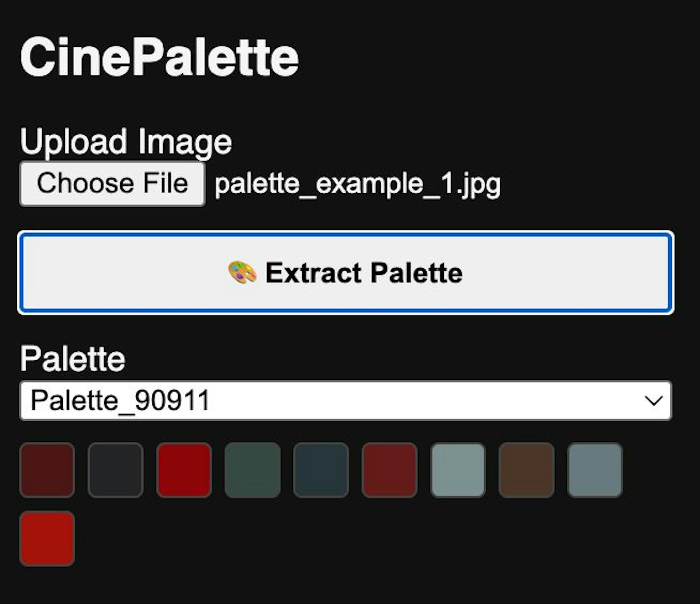Click the painter's palette emoji icon
Viewport: 700px width, 604px height.
(242, 273)
